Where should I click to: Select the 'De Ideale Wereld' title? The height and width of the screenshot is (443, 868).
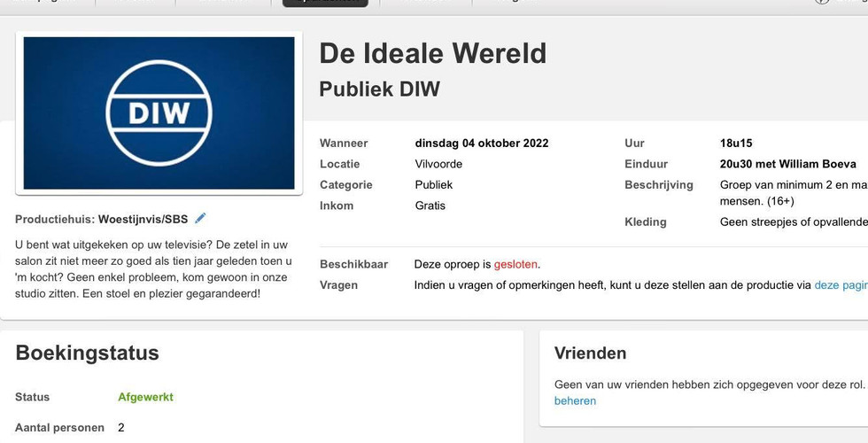tap(433, 53)
